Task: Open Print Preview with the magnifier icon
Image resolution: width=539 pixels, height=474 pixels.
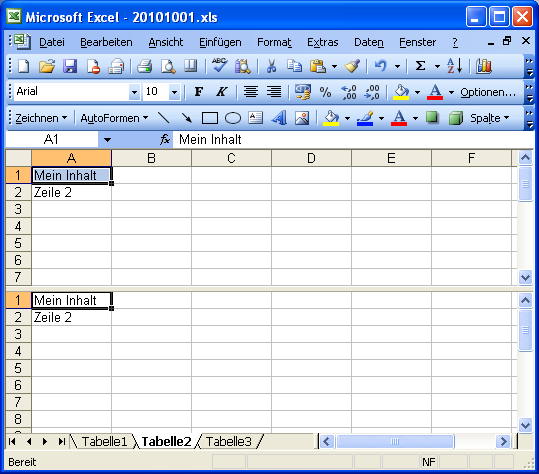Action: tap(168, 66)
